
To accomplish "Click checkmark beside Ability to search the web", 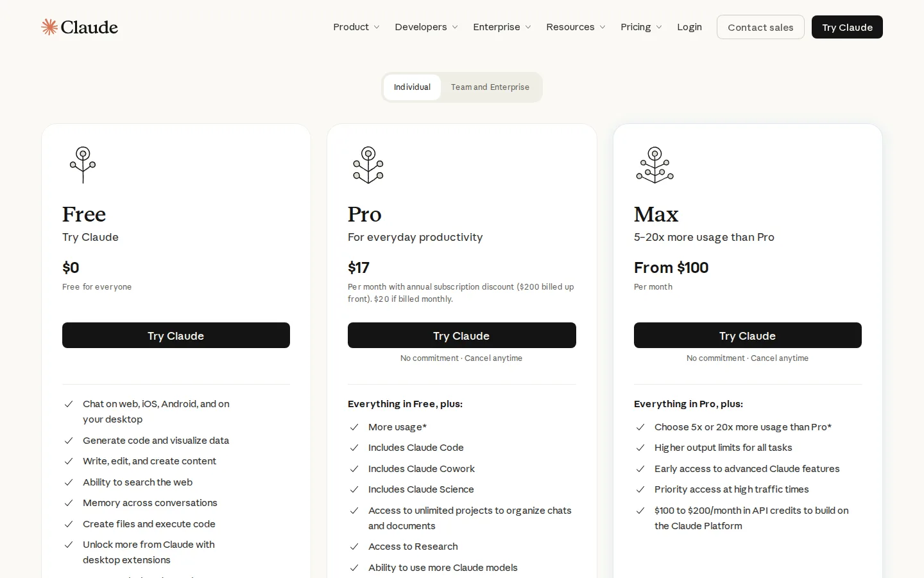I will [x=69, y=482].
